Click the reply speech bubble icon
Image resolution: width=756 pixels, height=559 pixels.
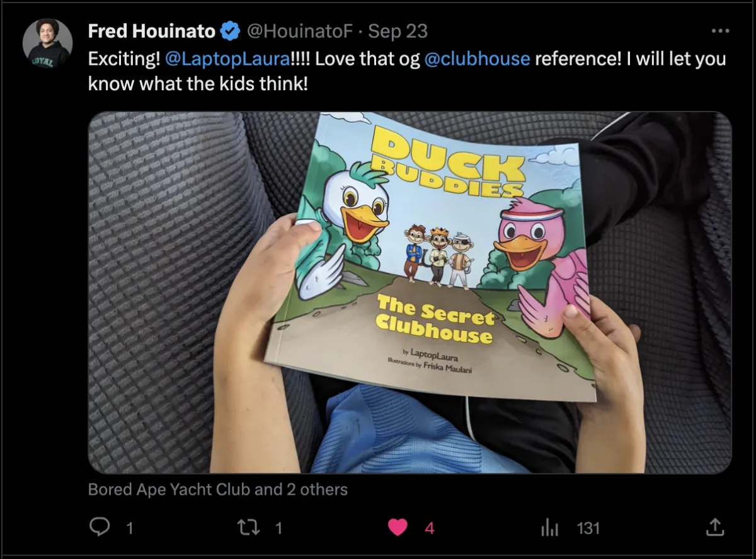pyautogui.click(x=99, y=527)
